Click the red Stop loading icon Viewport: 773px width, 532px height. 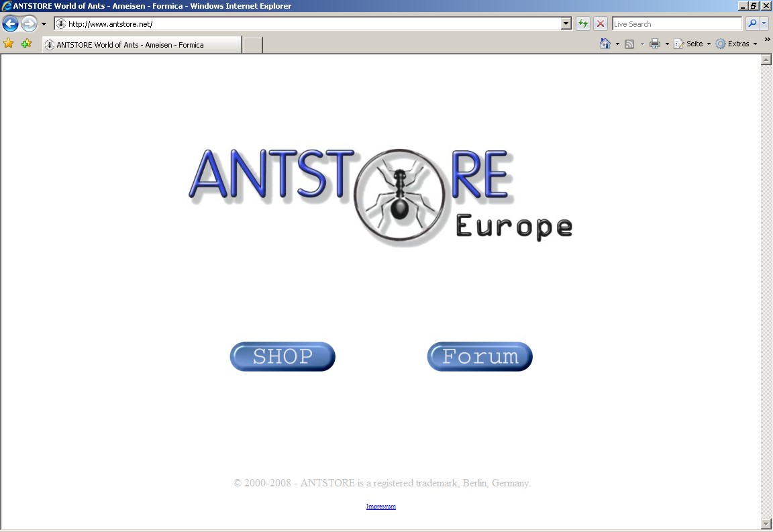click(601, 24)
